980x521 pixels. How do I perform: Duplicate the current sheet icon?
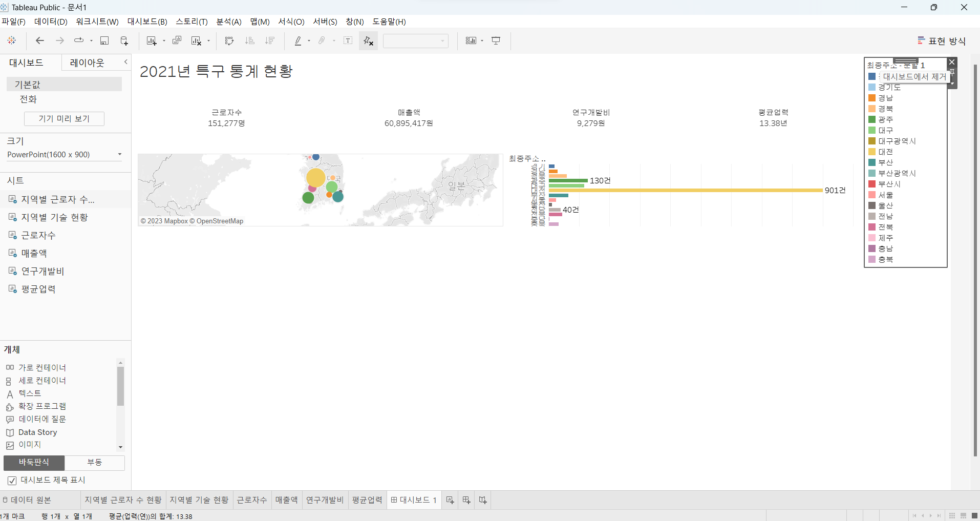click(177, 40)
